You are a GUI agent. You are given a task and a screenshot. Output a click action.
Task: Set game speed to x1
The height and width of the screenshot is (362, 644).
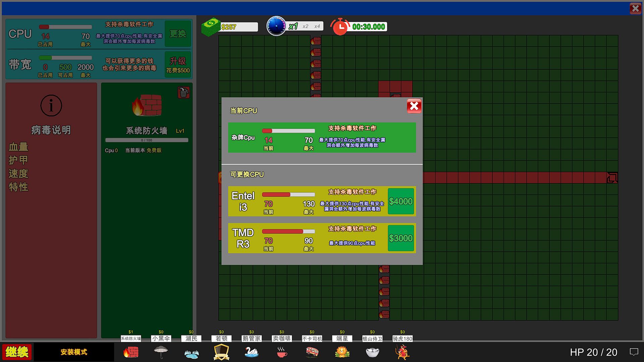click(x=293, y=26)
